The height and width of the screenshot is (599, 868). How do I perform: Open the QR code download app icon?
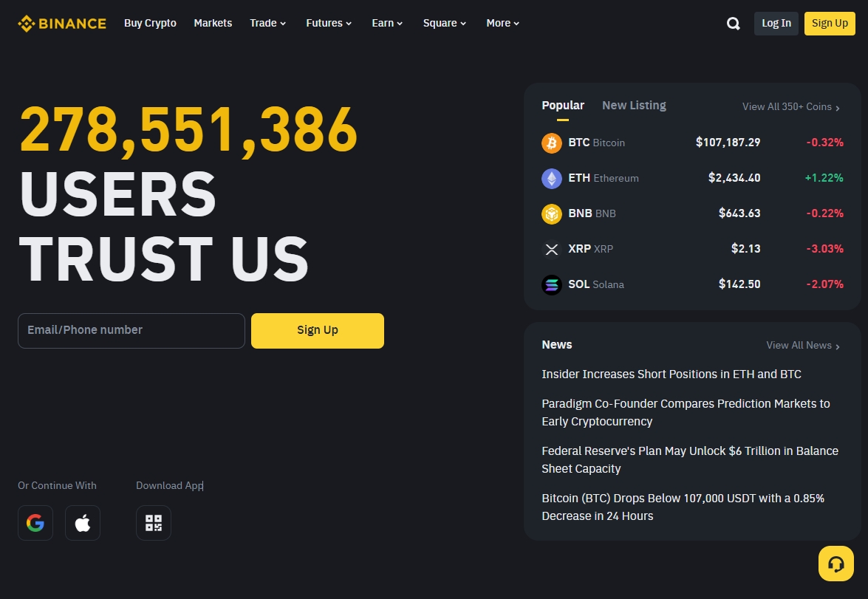[x=154, y=523]
